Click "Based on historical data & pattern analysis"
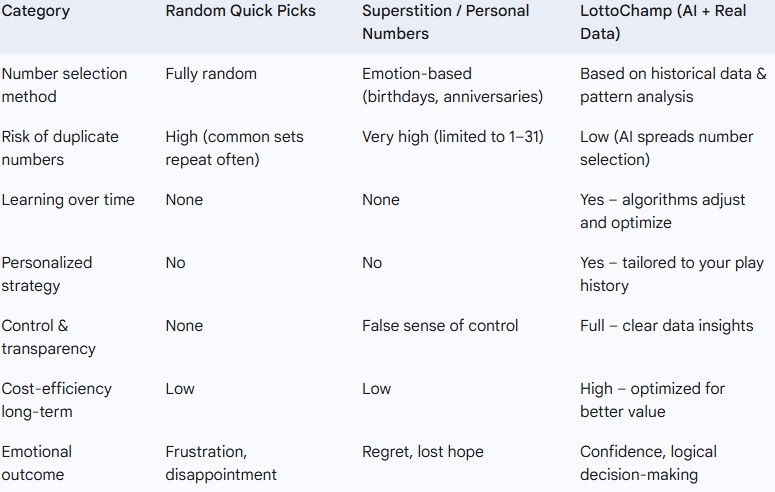The height and width of the screenshot is (492, 775). coord(672,85)
